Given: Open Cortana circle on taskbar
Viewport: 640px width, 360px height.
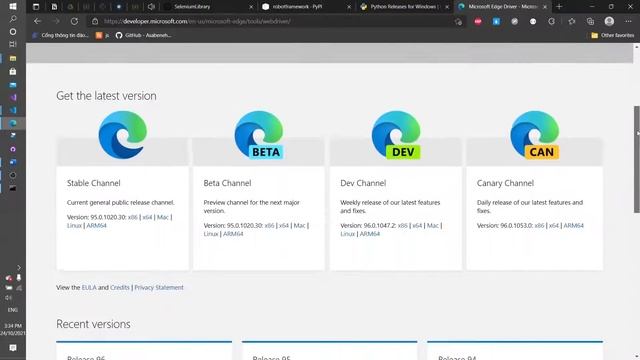Looking at the screenshot, I should 13,31.
